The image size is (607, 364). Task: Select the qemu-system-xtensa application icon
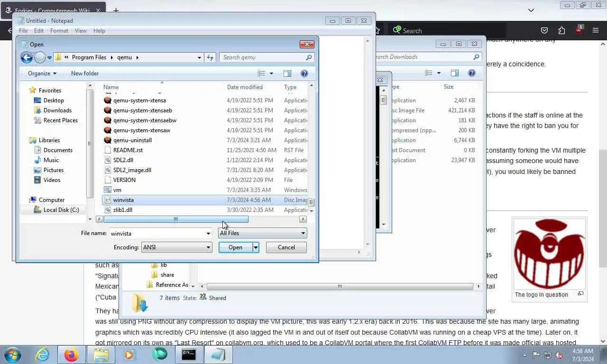click(108, 100)
